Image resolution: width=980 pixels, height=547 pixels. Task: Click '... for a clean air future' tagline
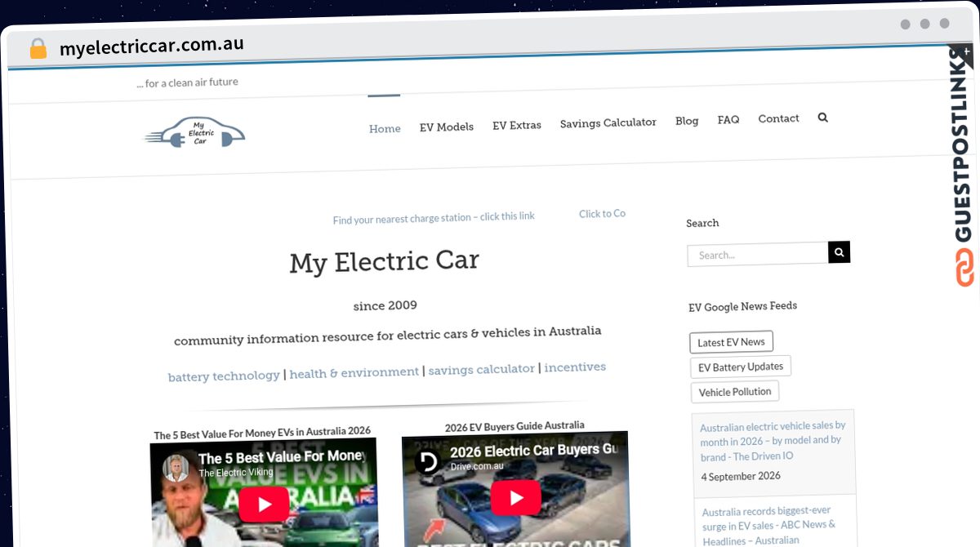[188, 82]
